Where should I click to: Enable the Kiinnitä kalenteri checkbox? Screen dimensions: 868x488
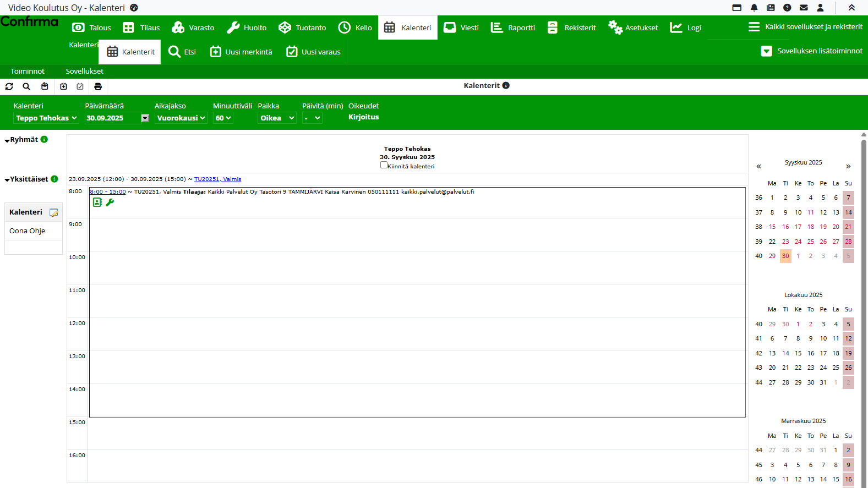pos(384,165)
